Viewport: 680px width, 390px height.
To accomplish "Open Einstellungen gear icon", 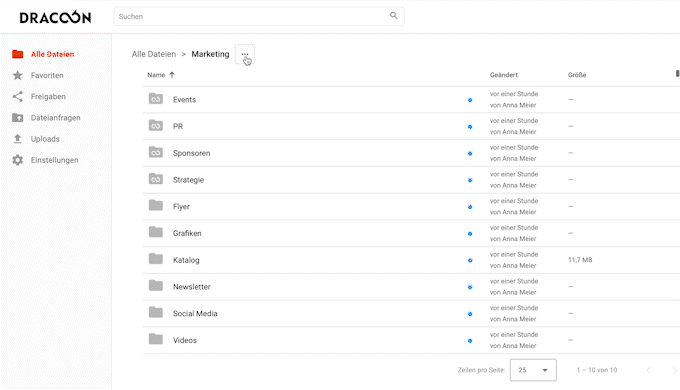I will pos(17,160).
